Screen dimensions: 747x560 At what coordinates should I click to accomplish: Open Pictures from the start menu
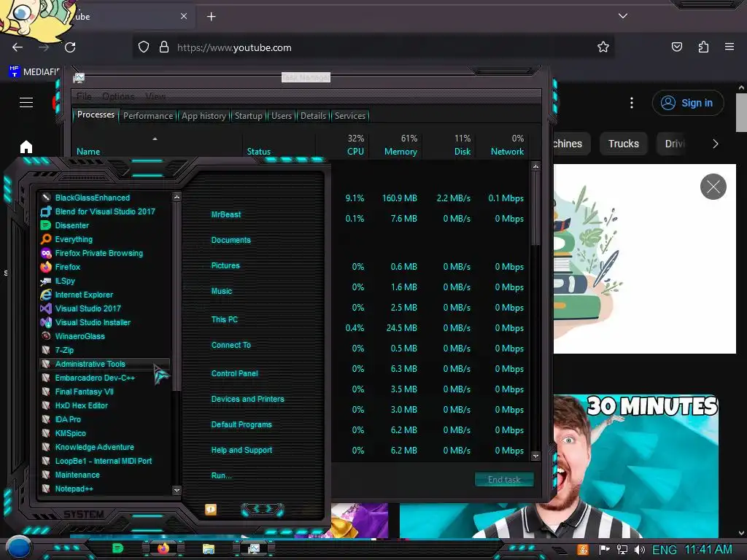tap(225, 265)
